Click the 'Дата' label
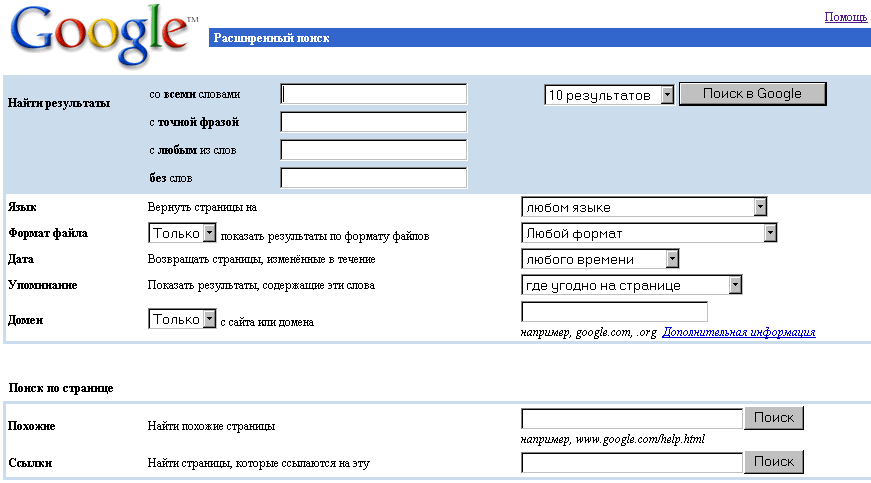This screenshot has width=871, height=483. pos(21,259)
